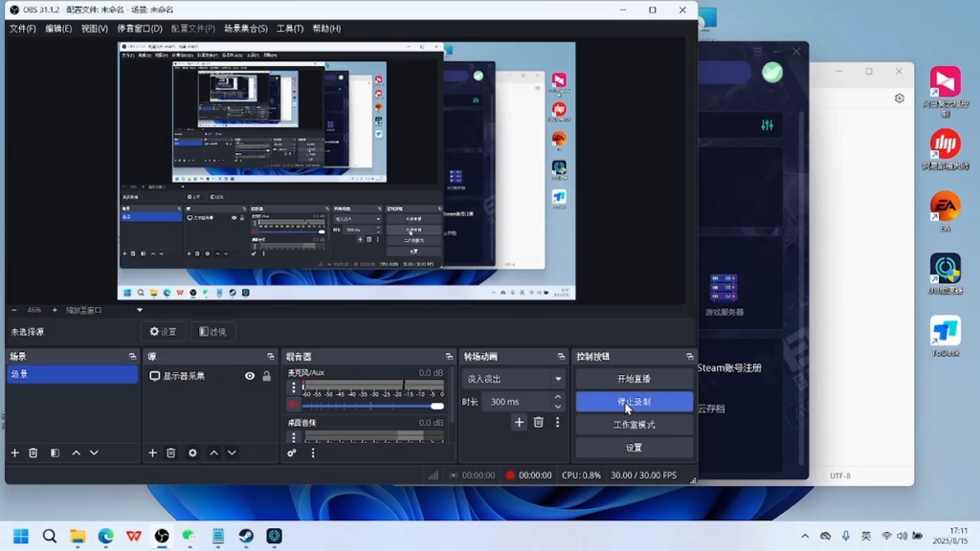Screen dimensions: 980x551
Task: Open Microsoft Edge from the taskbar
Action: point(105,536)
